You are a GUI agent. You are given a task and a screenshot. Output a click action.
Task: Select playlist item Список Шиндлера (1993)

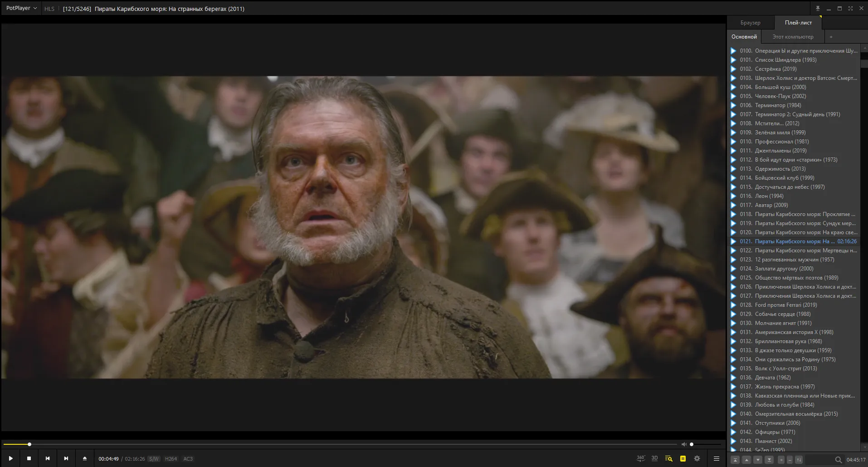coord(795,60)
